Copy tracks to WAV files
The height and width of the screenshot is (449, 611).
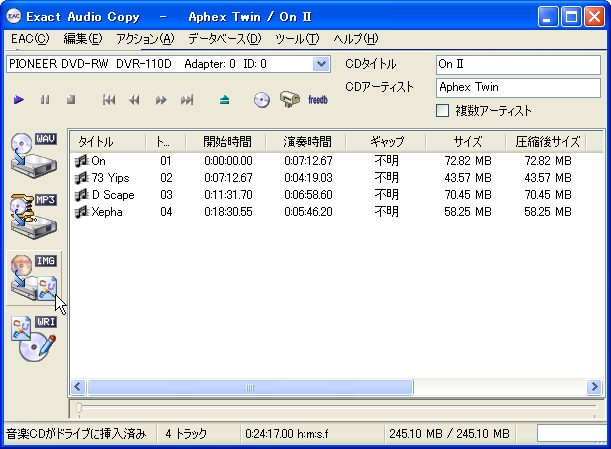pyautogui.click(x=34, y=156)
